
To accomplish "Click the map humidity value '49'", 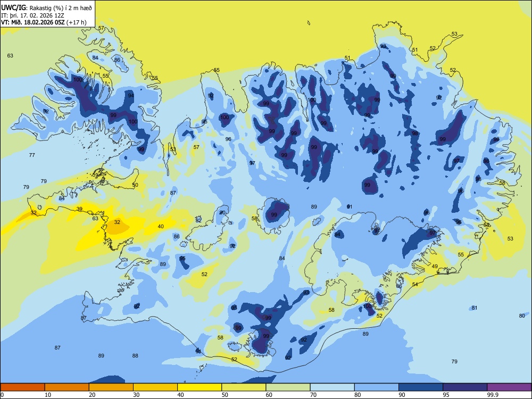I will coord(435,267).
